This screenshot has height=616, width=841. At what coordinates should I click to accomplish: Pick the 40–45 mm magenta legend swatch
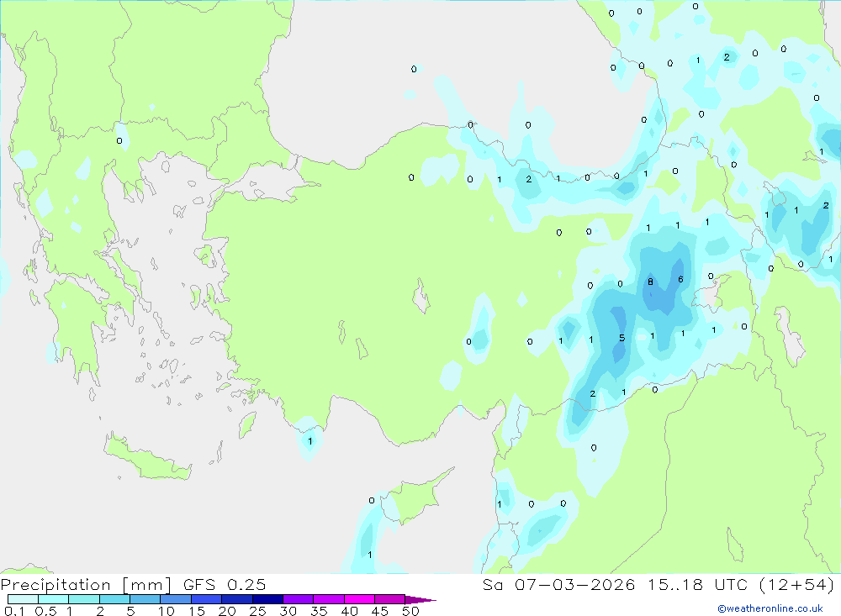359,599
